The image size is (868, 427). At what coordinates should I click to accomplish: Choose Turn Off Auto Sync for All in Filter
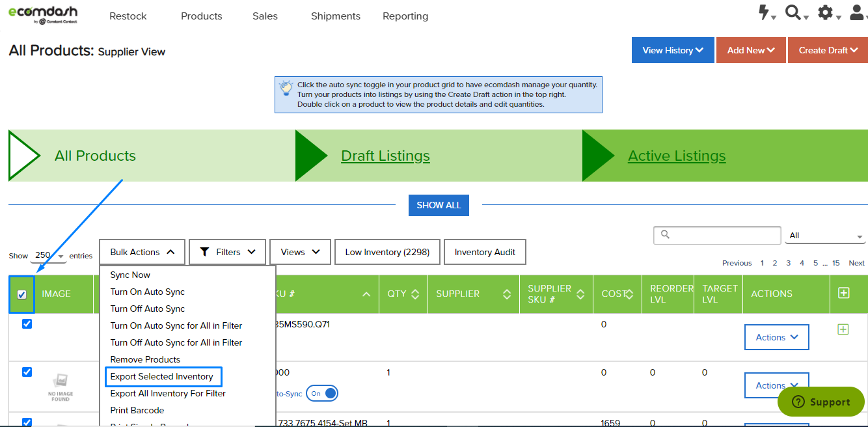coord(176,342)
